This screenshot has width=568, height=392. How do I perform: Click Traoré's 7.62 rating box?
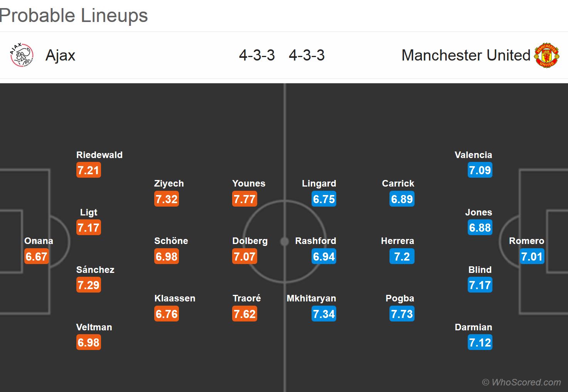244,314
